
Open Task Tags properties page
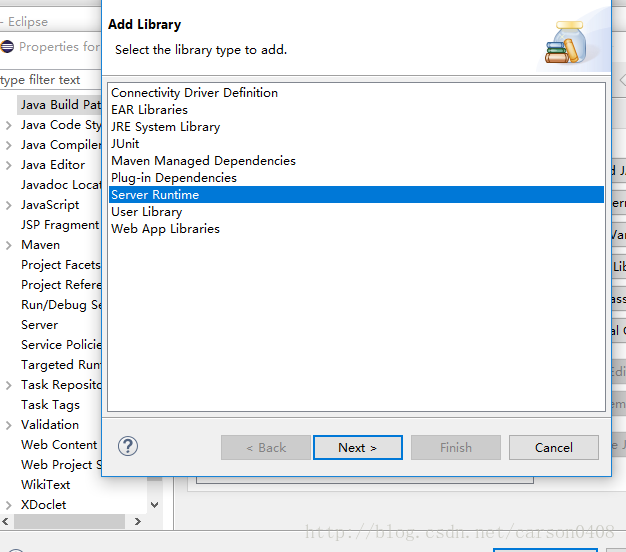(x=50, y=405)
